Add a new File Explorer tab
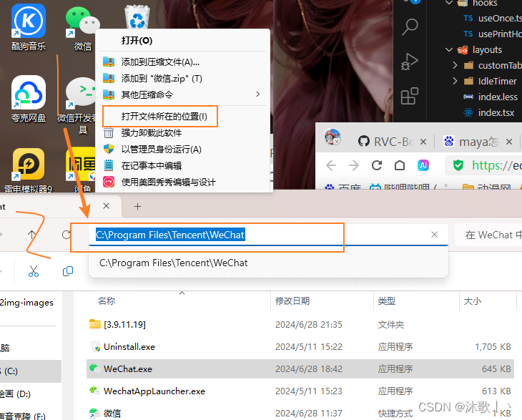The height and width of the screenshot is (420, 522). (137, 207)
